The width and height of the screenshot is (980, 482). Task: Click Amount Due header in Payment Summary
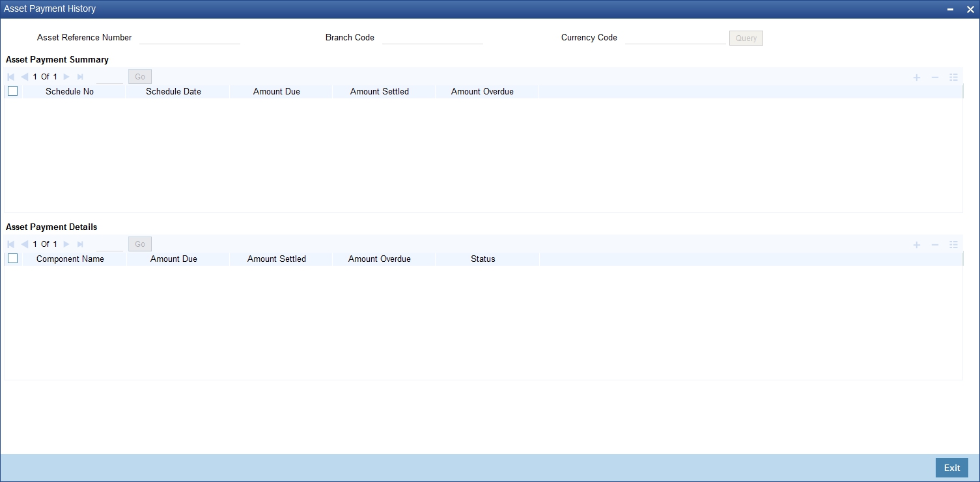tap(277, 92)
